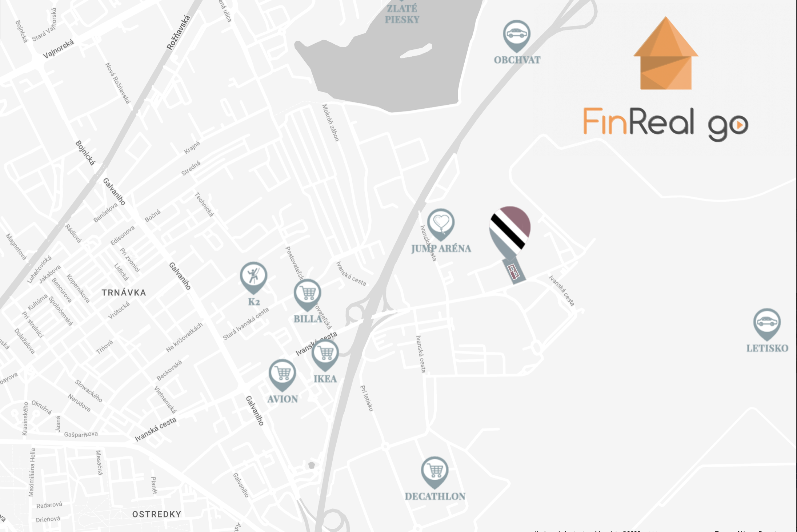The image size is (797, 532).
Task: Open the K2 climbing marker
Action: [253, 278]
